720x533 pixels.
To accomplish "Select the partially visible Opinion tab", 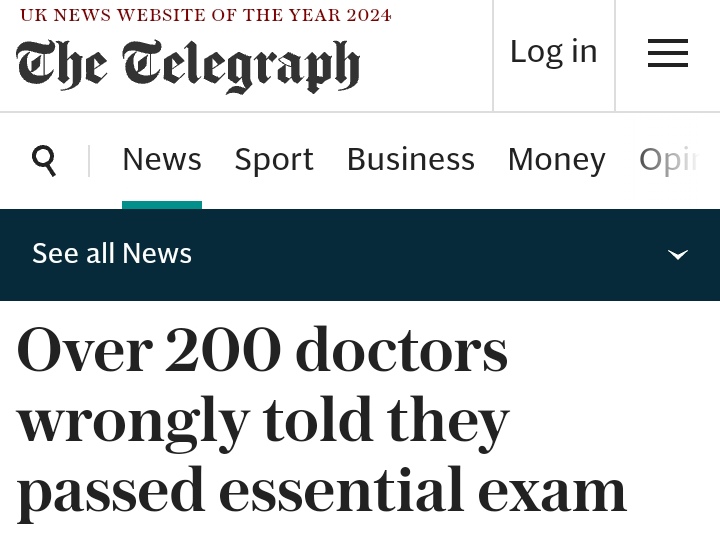I will coord(668,160).
